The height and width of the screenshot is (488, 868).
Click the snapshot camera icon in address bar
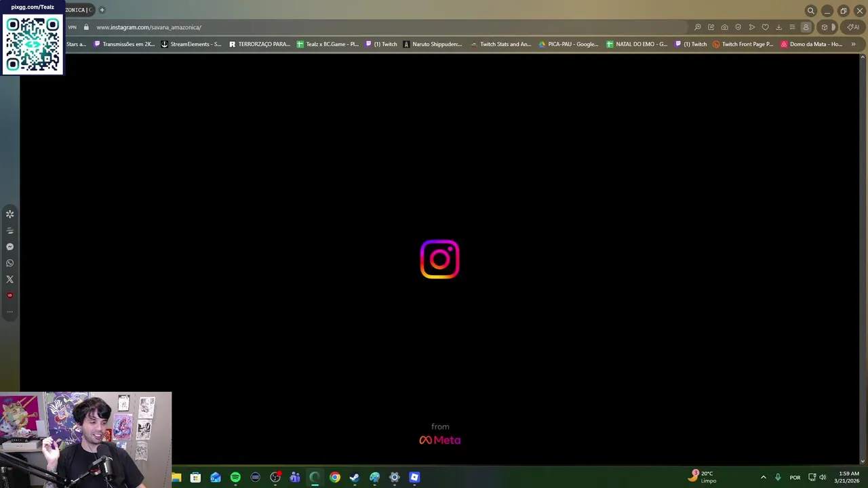(724, 27)
